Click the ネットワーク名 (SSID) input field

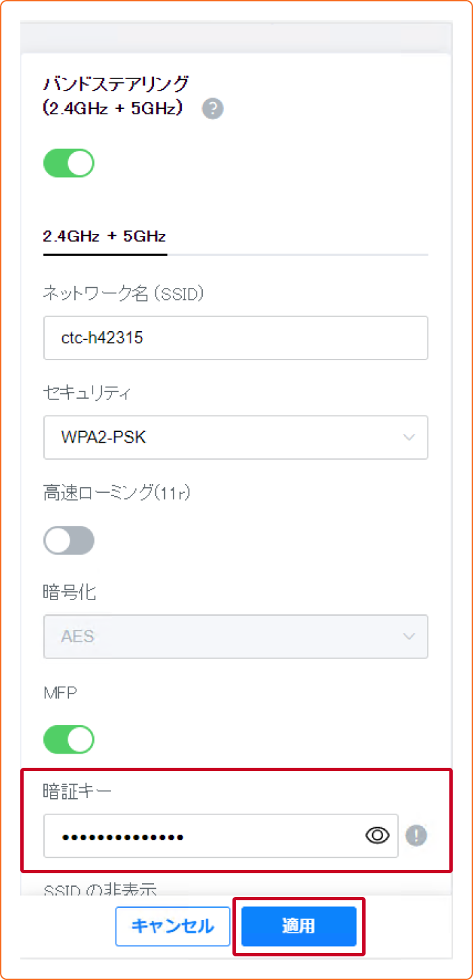236,337
